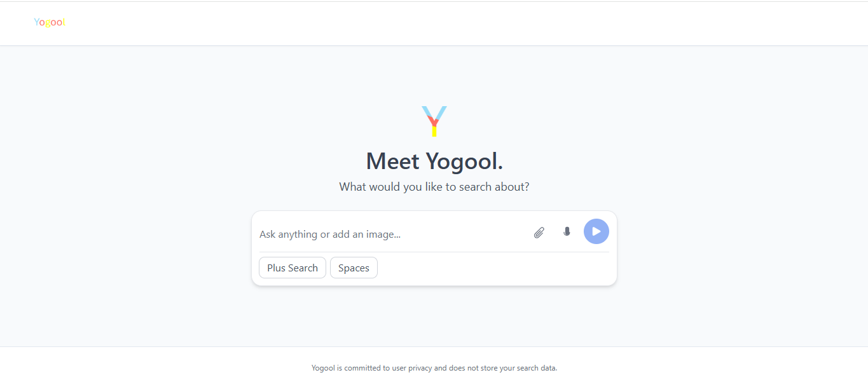Toggle the Plus Search mode
The width and height of the screenshot is (868, 375).
293,268
